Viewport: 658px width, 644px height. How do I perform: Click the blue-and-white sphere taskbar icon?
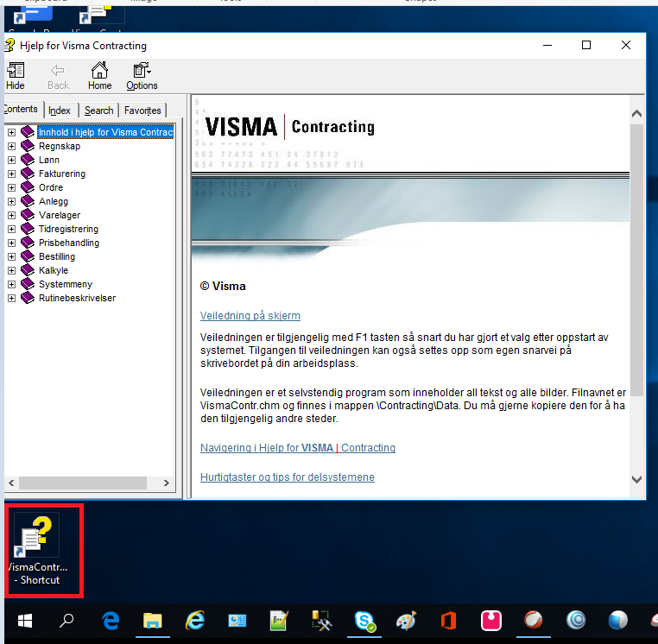click(x=618, y=620)
